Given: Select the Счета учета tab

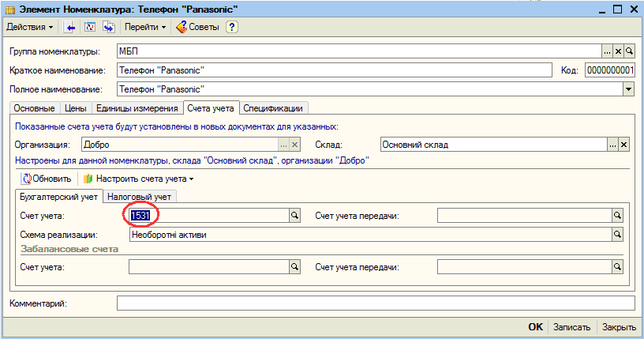Looking at the screenshot, I should click(211, 107).
